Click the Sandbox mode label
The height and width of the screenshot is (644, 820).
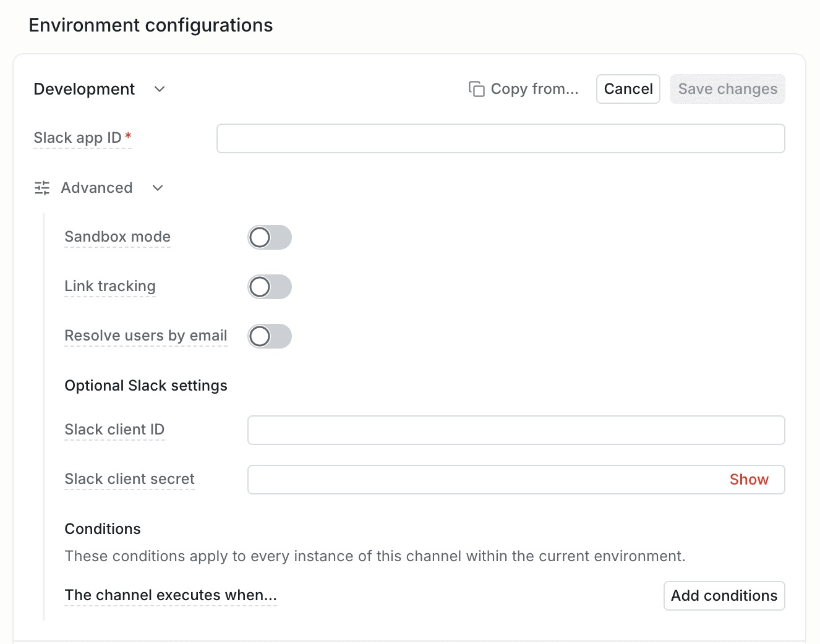(117, 237)
